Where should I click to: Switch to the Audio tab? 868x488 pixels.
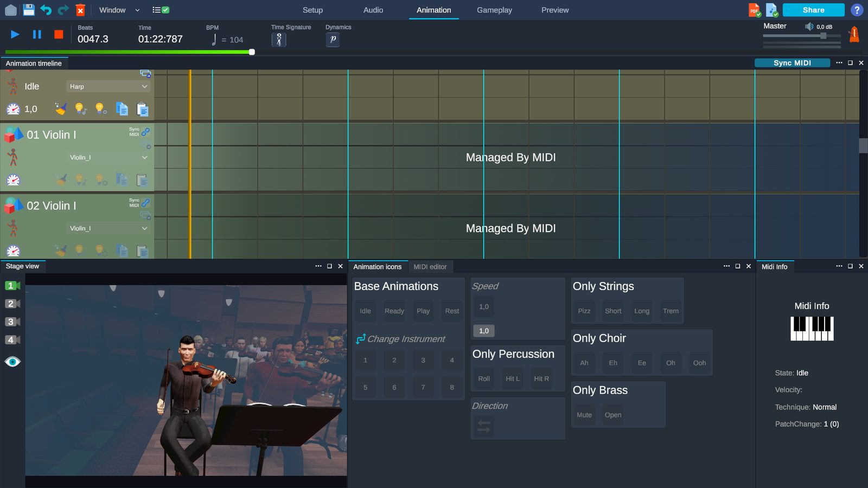(373, 10)
